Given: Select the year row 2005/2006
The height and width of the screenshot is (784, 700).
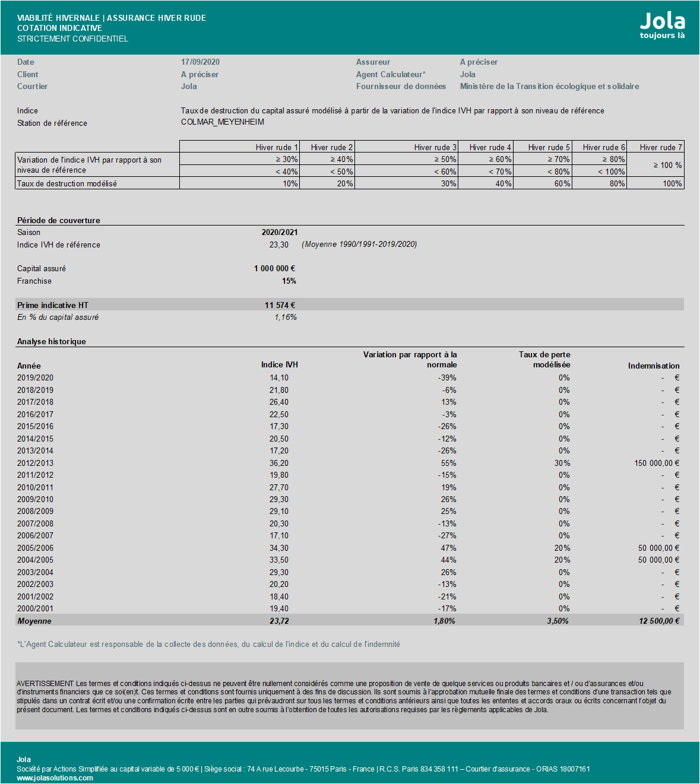Looking at the screenshot, I should pos(350,548).
